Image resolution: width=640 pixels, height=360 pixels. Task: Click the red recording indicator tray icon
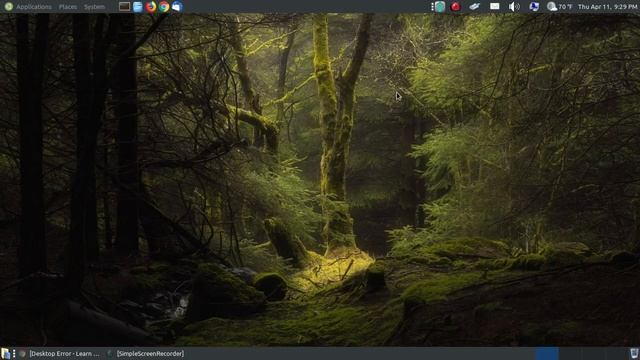tap(456, 7)
